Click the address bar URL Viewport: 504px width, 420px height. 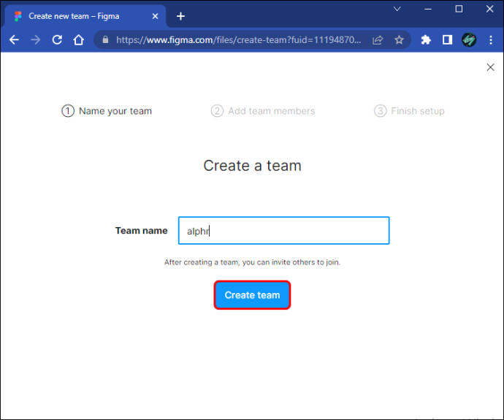click(x=239, y=40)
